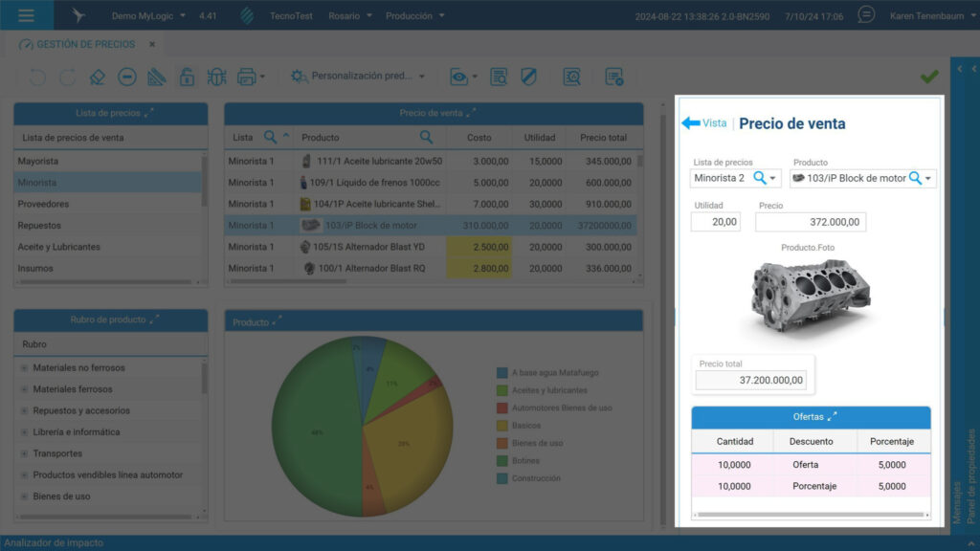Image resolution: width=980 pixels, height=551 pixels.
Task: Click the printer icon in toolbar
Action: click(x=246, y=77)
